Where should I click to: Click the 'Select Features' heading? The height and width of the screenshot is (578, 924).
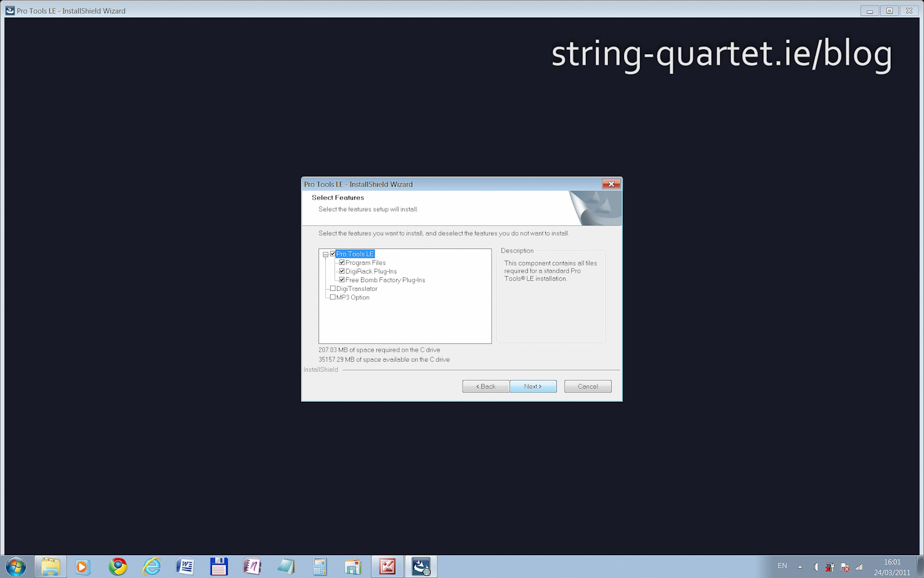[x=338, y=198]
